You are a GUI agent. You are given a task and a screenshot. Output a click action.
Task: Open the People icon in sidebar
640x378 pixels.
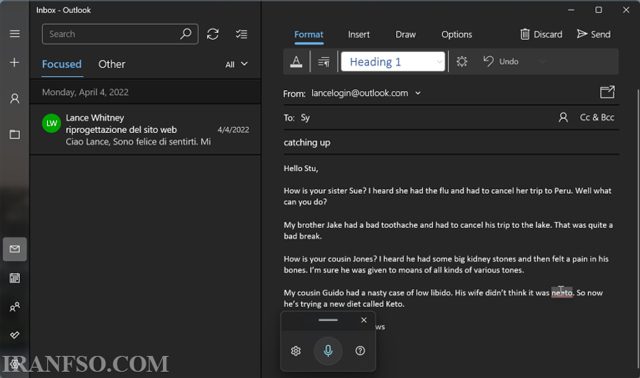[15, 307]
